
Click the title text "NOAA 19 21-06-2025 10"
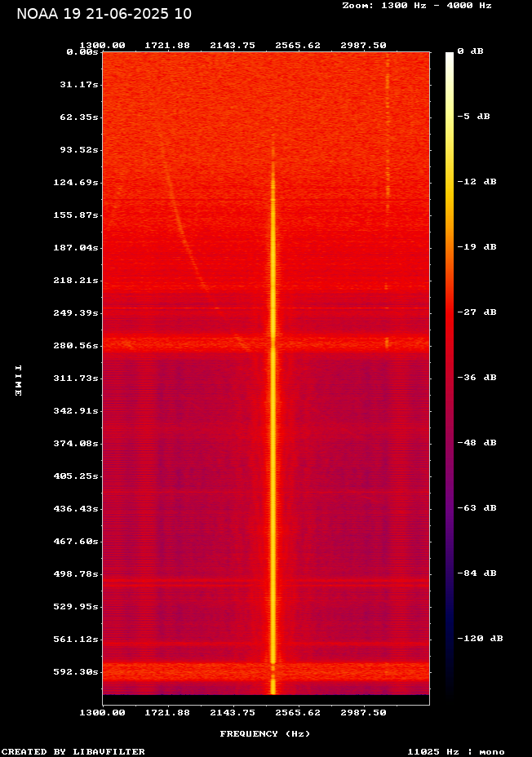coord(104,14)
